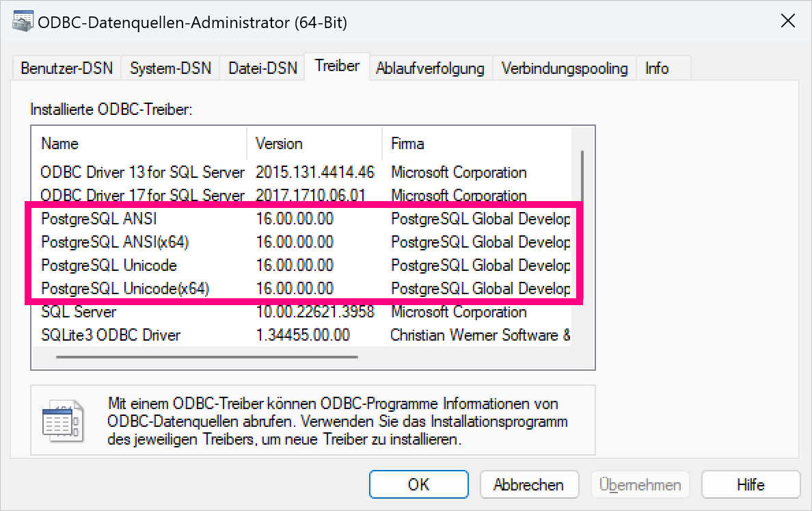Click the ODBC driver info icon
Screen dimensions: 812x511
63,419
